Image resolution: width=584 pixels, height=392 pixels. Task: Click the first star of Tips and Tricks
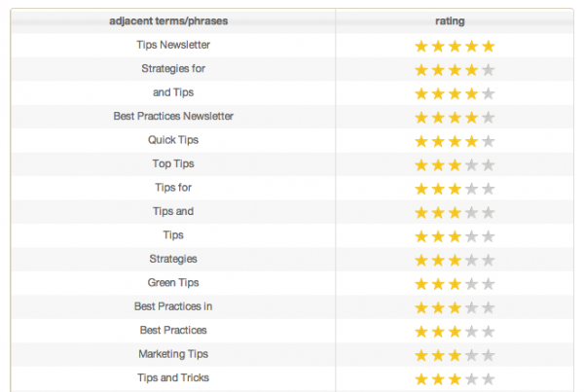click(x=421, y=379)
